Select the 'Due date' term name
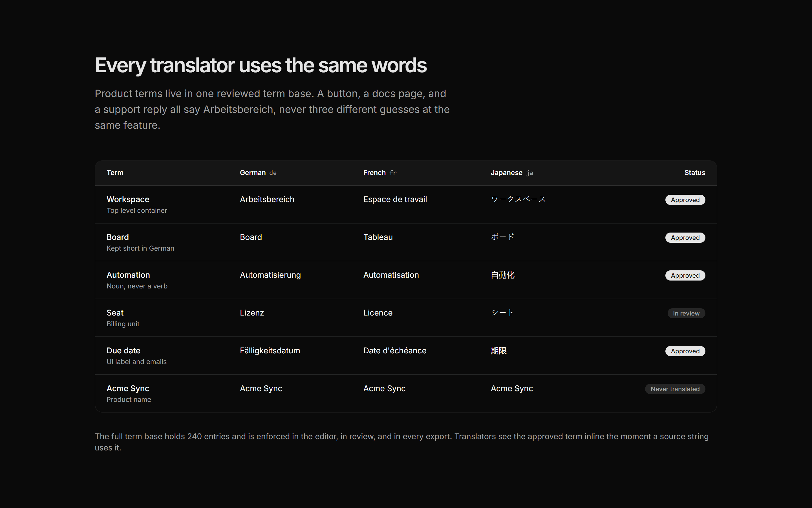Screen dimensions: 812x508 point(123,351)
